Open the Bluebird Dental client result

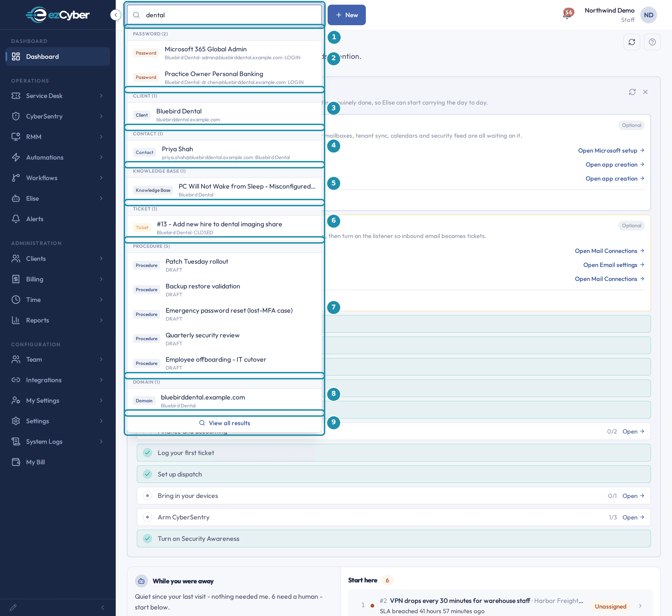tap(224, 115)
